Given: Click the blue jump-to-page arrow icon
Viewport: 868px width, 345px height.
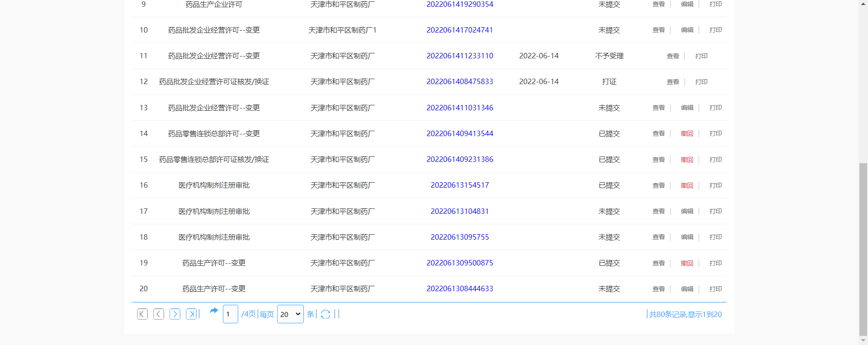Looking at the screenshot, I should point(214,311).
